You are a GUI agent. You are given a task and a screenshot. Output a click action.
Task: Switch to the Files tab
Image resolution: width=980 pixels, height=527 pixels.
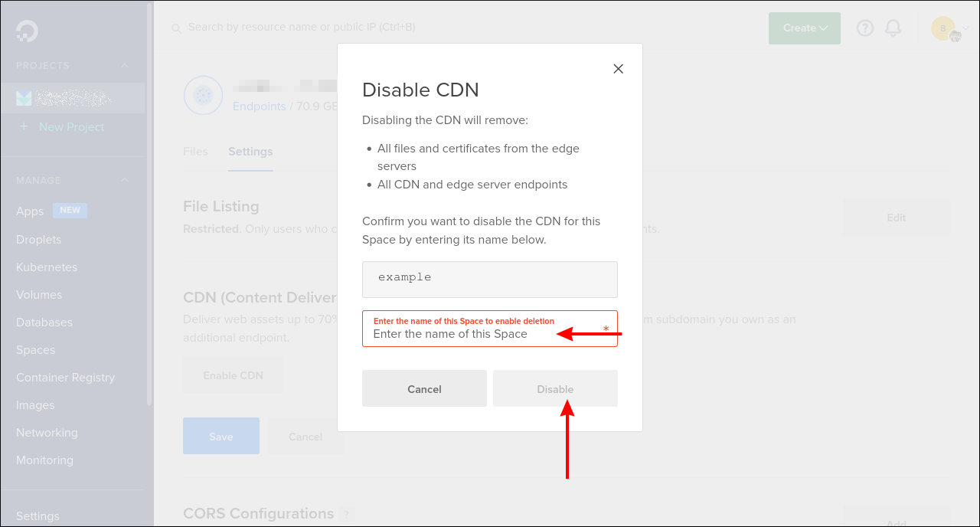tap(195, 152)
